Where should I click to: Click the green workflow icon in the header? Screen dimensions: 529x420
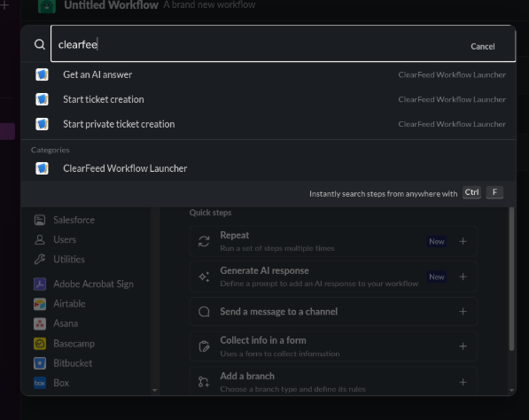tap(47, 6)
